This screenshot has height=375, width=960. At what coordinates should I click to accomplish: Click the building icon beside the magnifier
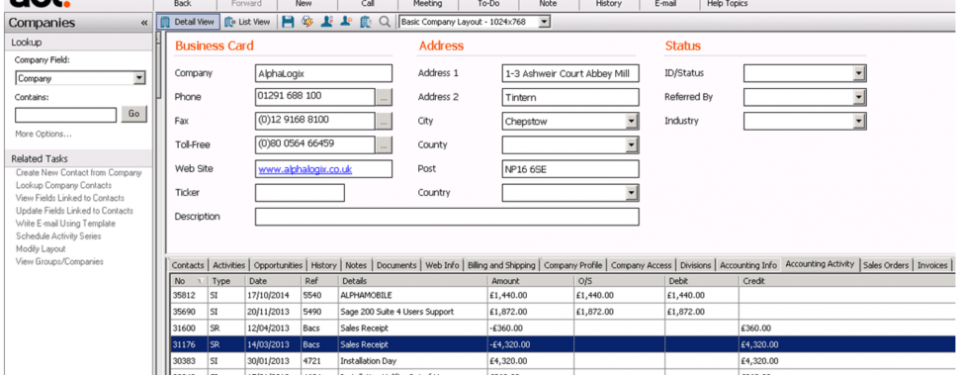coord(366,22)
